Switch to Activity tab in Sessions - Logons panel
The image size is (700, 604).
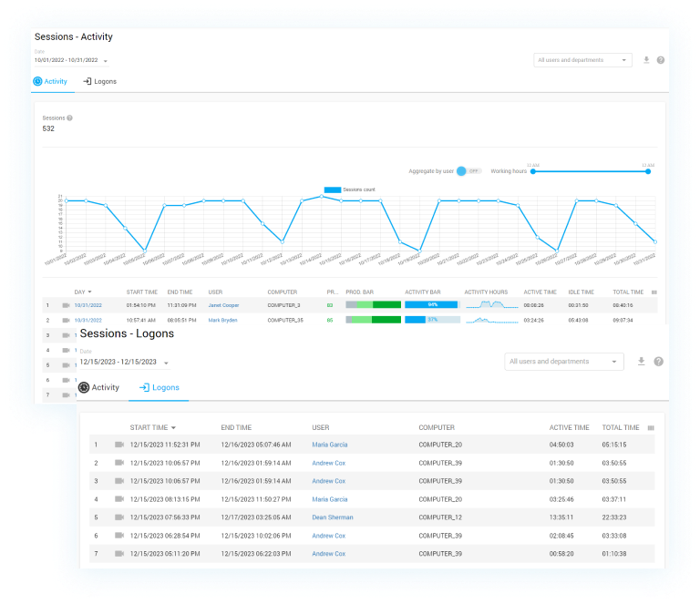pyautogui.click(x=98, y=387)
